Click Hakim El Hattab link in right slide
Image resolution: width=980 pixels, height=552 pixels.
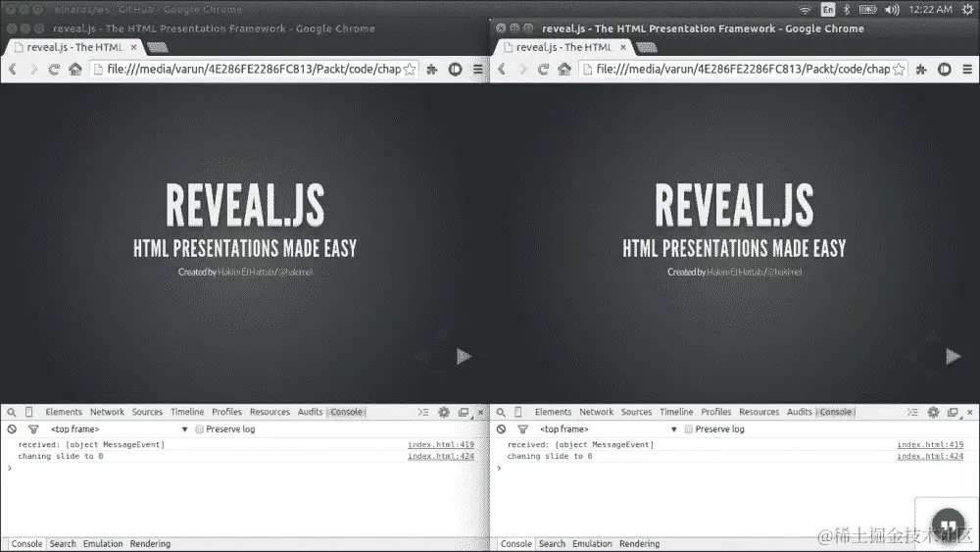tap(735, 272)
